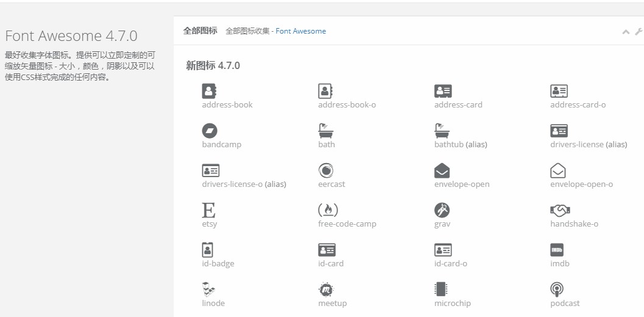Click the free-code-camp label text
This screenshot has height=317, width=644.
[347, 224]
